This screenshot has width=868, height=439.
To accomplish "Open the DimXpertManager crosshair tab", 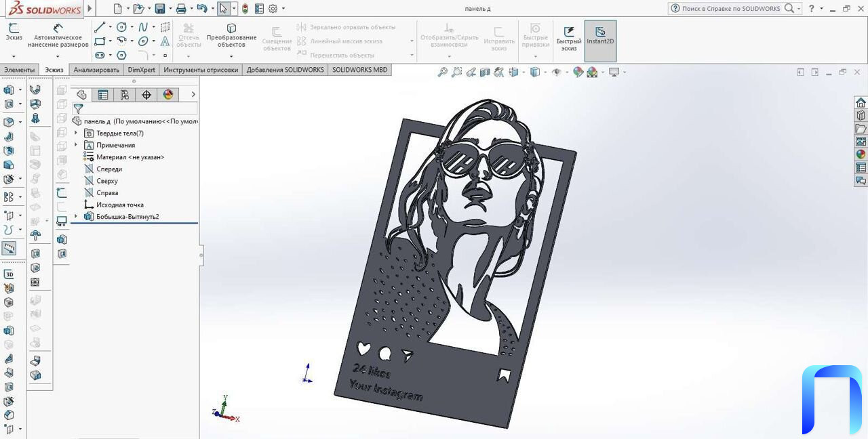I will pos(146,95).
